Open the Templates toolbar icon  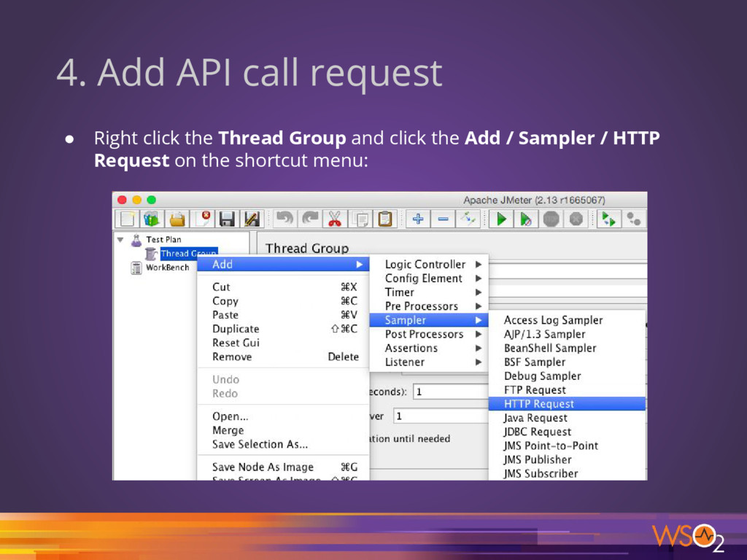(x=152, y=219)
